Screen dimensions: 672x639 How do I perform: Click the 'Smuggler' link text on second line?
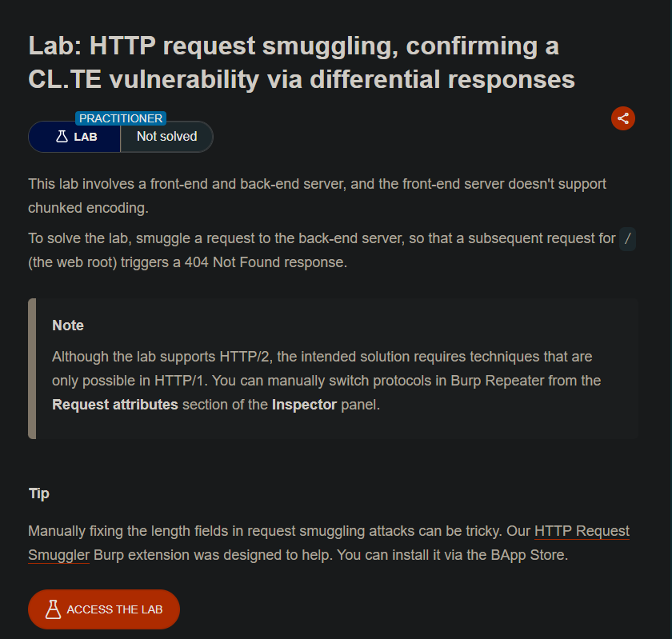58,555
